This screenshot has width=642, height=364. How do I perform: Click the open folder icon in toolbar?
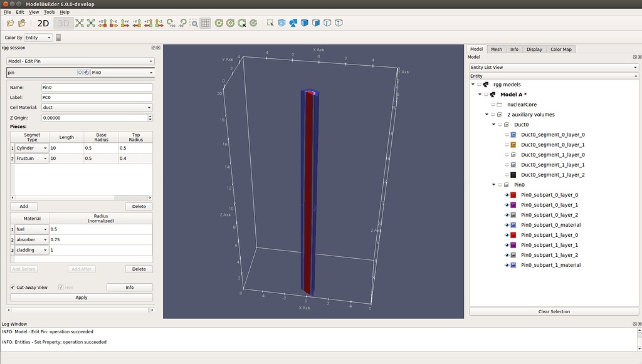(10, 23)
